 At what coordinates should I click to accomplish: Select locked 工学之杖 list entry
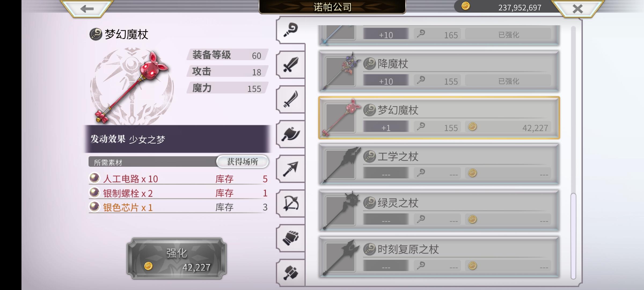click(x=439, y=164)
